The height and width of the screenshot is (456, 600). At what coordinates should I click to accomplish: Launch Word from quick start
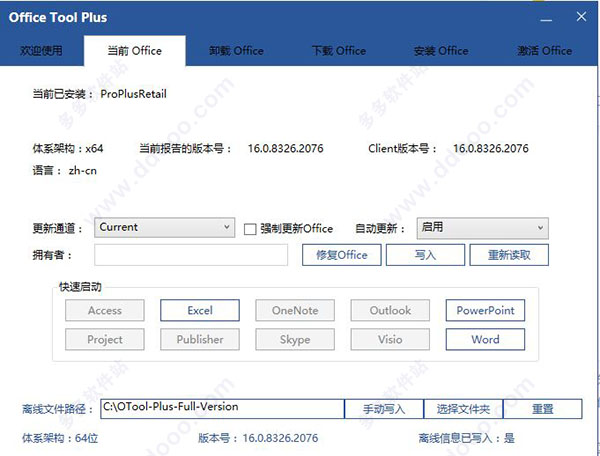point(485,339)
